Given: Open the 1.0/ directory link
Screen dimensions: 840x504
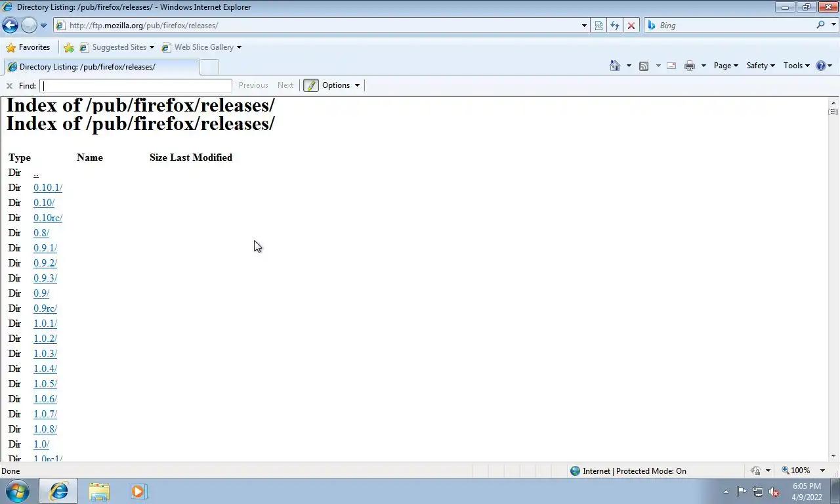Looking at the screenshot, I should 41,444.
